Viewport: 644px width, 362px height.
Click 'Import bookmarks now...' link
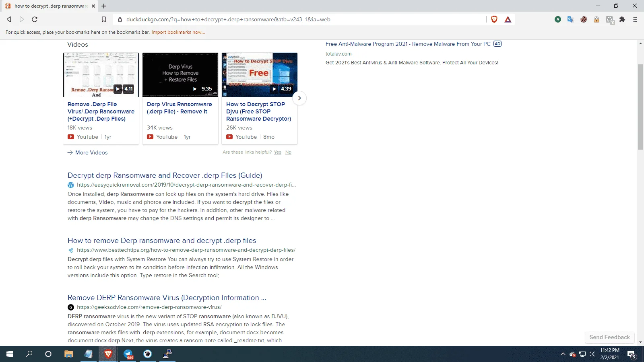point(178,32)
